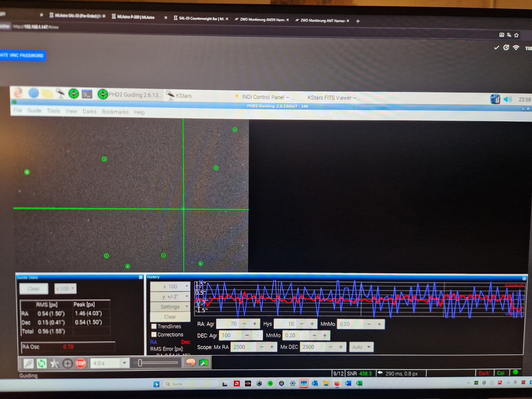Click the refresh icon beside the checkmark
Screen dimensions: 532x399
pos(506,48)
